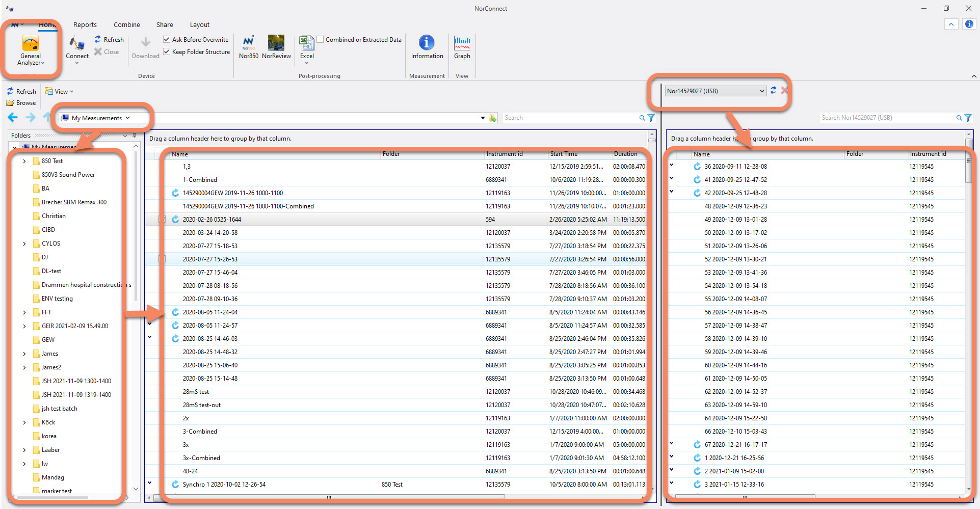The height and width of the screenshot is (509, 980).
Task: Open the Combine ribbon tab
Action: (x=126, y=24)
